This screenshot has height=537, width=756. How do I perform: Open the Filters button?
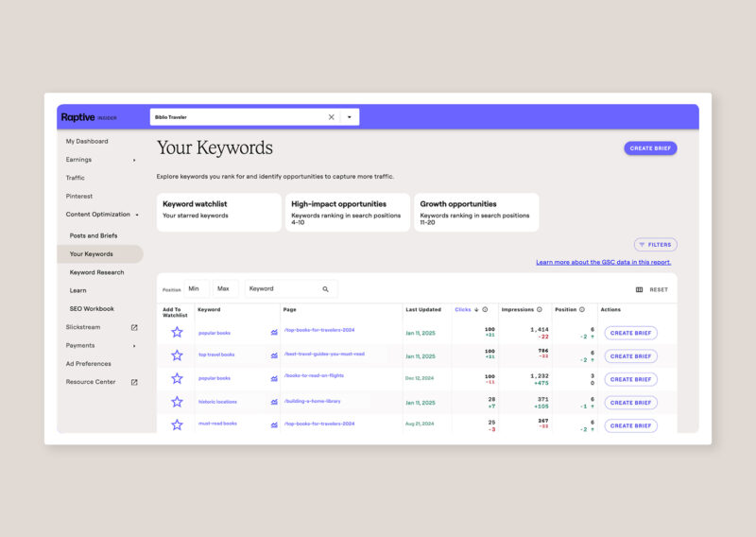coord(655,245)
